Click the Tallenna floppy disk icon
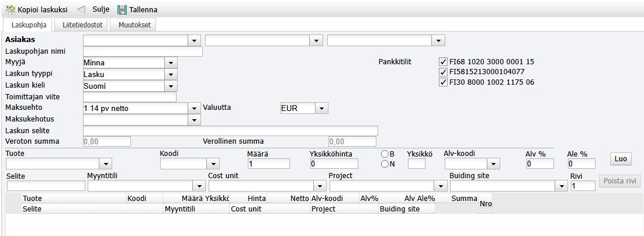Screen dimensions: 644x236 (x=122, y=9)
